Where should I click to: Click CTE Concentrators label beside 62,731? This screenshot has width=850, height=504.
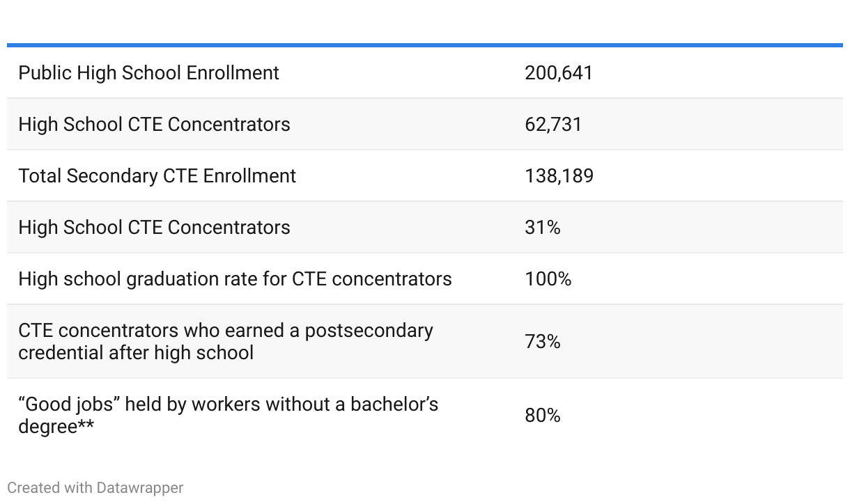tap(154, 125)
